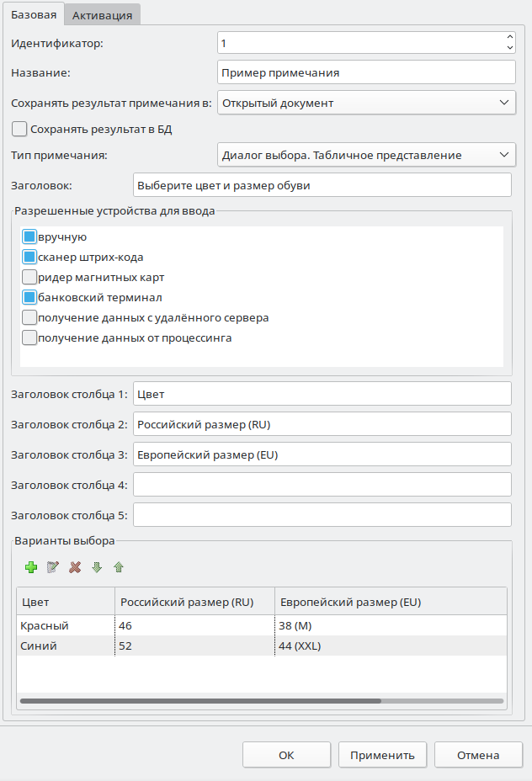This screenshot has width=532, height=781.
Task: Move variant down with green down arrow
Action: coord(97,567)
